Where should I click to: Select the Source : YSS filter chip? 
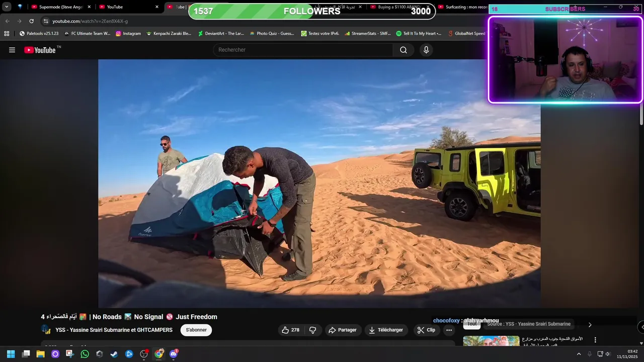(x=529, y=324)
